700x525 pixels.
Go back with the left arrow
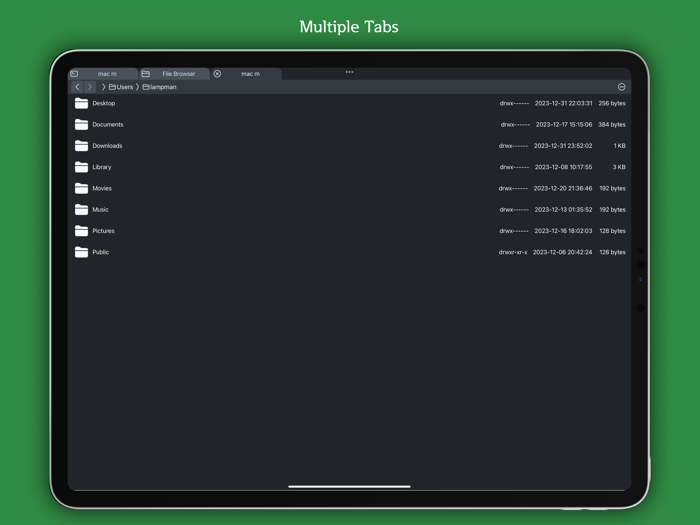77,87
